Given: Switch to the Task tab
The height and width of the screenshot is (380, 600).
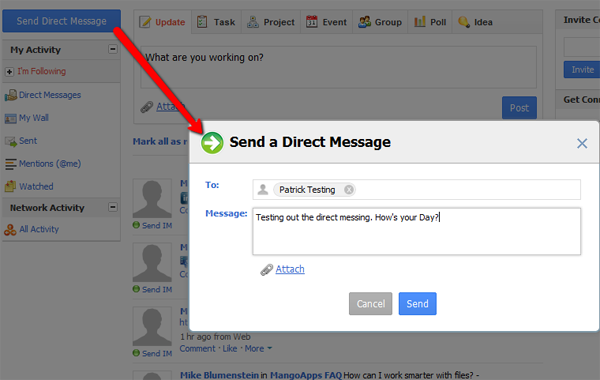Looking at the screenshot, I should tap(216, 22).
